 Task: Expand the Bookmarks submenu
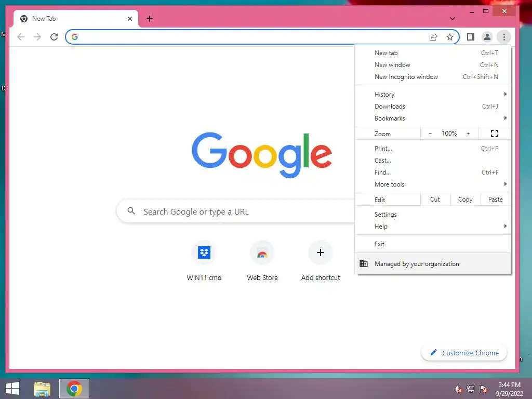[433, 118]
